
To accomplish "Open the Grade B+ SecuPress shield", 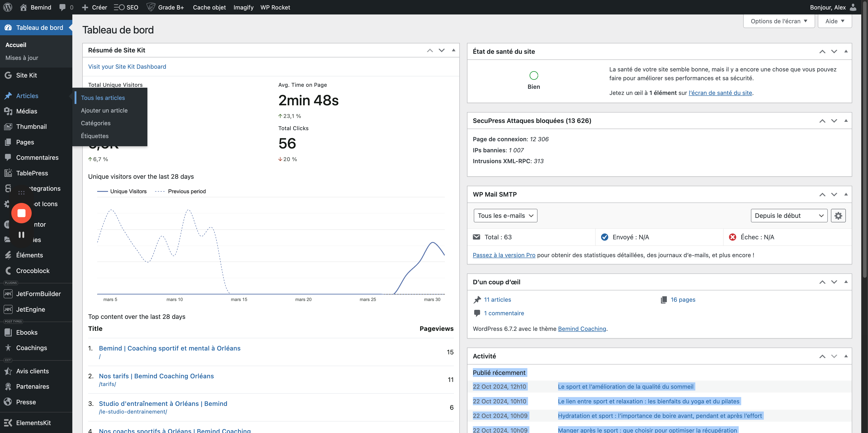I will click(x=151, y=7).
